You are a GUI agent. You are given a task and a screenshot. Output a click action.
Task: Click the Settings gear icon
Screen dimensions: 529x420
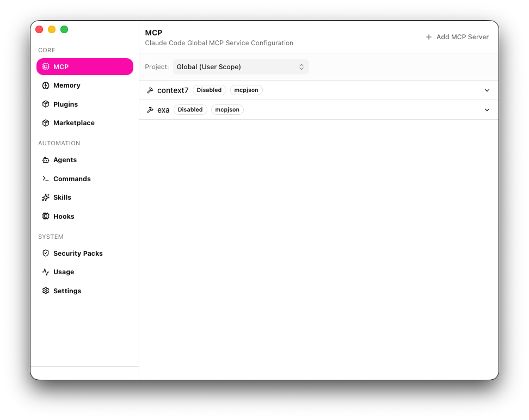tap(46, 291)
